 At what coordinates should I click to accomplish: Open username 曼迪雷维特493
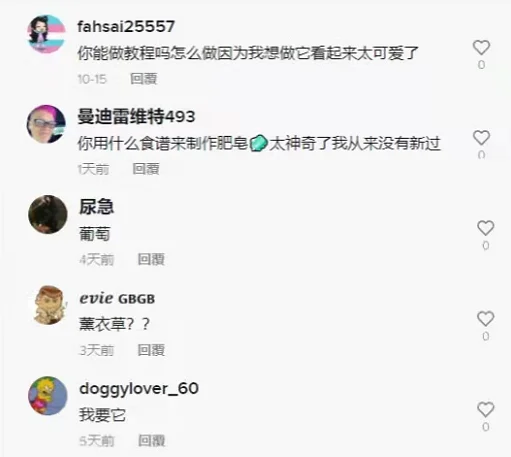click(136, 116)
